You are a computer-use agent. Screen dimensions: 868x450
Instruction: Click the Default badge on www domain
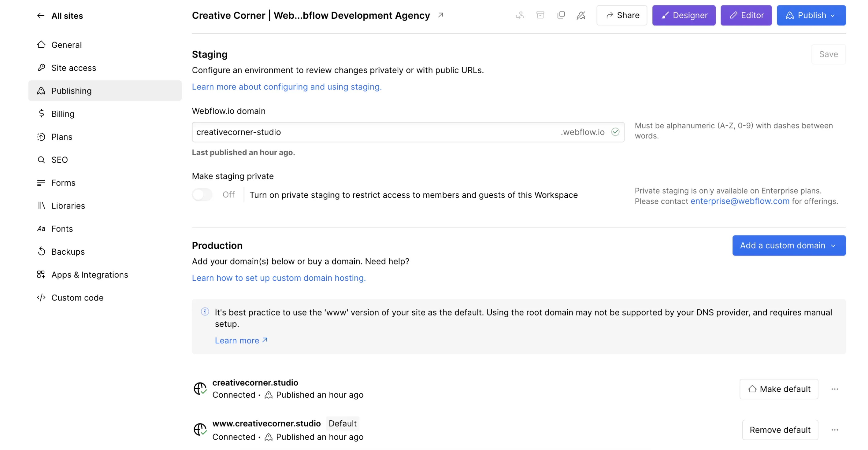342,423
